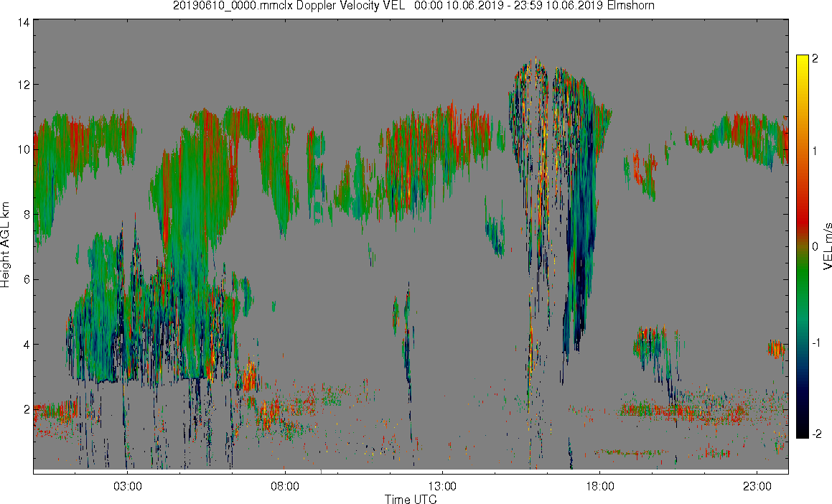Image resolution: width=832 pixels, height=504 pixels.
Task: Click the 08:00 time axis label
Action: pyautogui.click(x=285, y=487)
